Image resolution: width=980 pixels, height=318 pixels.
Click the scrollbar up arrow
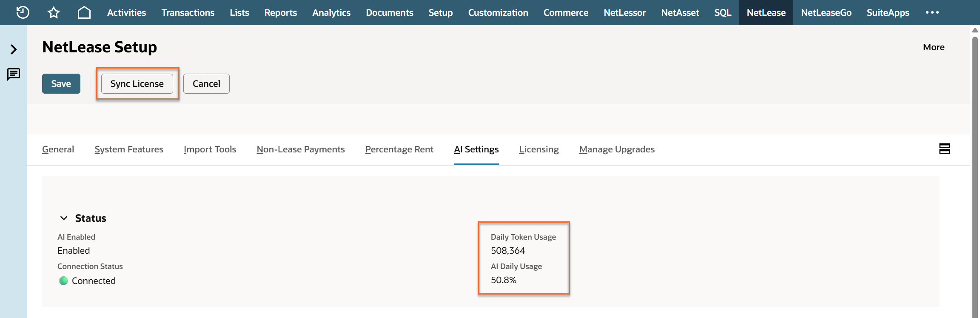pyautogui.click(x=975, y=30)
